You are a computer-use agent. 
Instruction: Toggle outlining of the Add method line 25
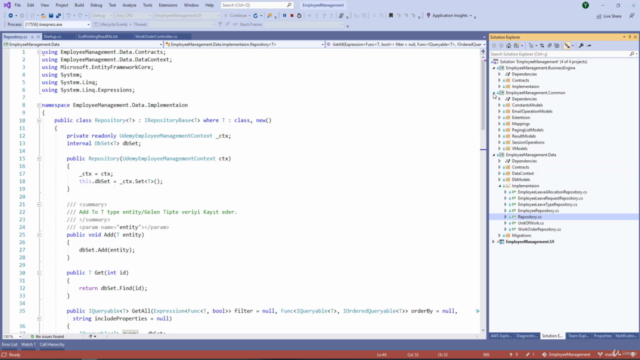tap(39, 235)
